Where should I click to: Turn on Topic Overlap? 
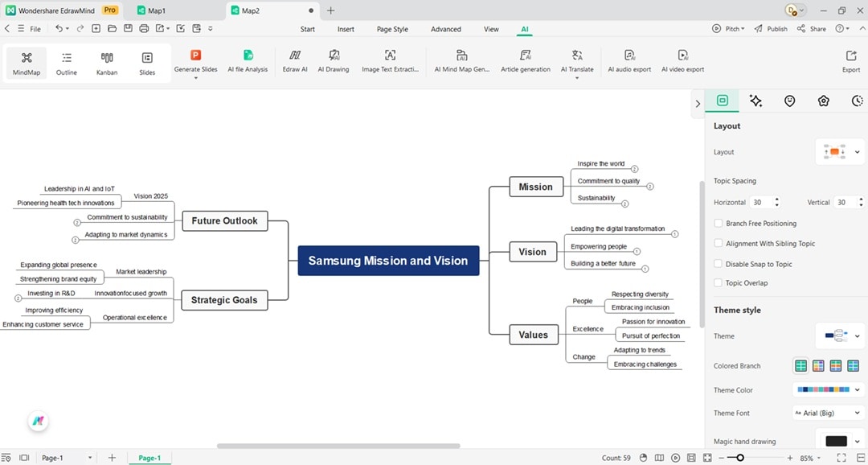[x=718, y=282]
